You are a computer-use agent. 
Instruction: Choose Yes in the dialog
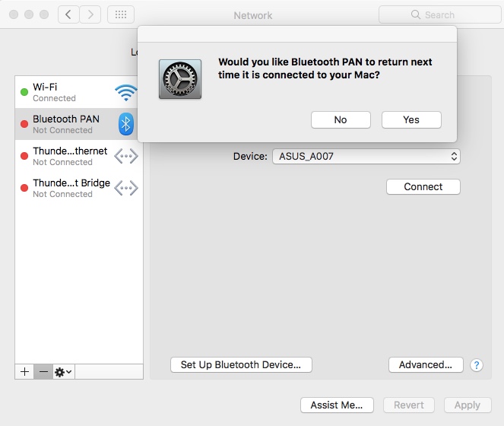click(x=411, y=120)
